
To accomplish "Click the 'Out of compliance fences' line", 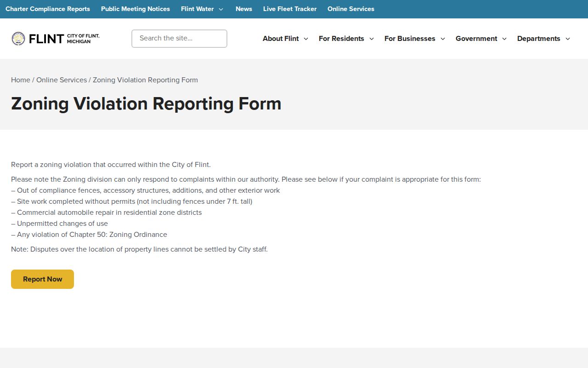I will tap(146, 190).
